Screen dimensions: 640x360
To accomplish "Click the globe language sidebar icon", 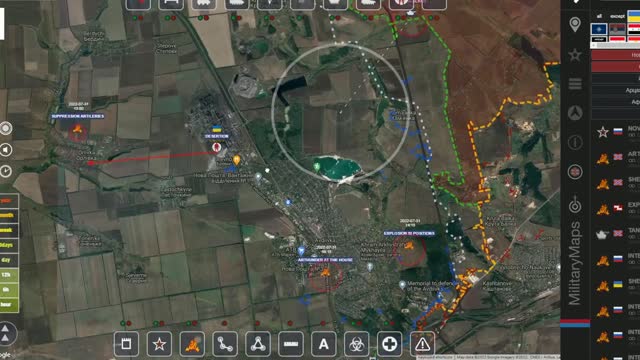I will tap(575, 172).
